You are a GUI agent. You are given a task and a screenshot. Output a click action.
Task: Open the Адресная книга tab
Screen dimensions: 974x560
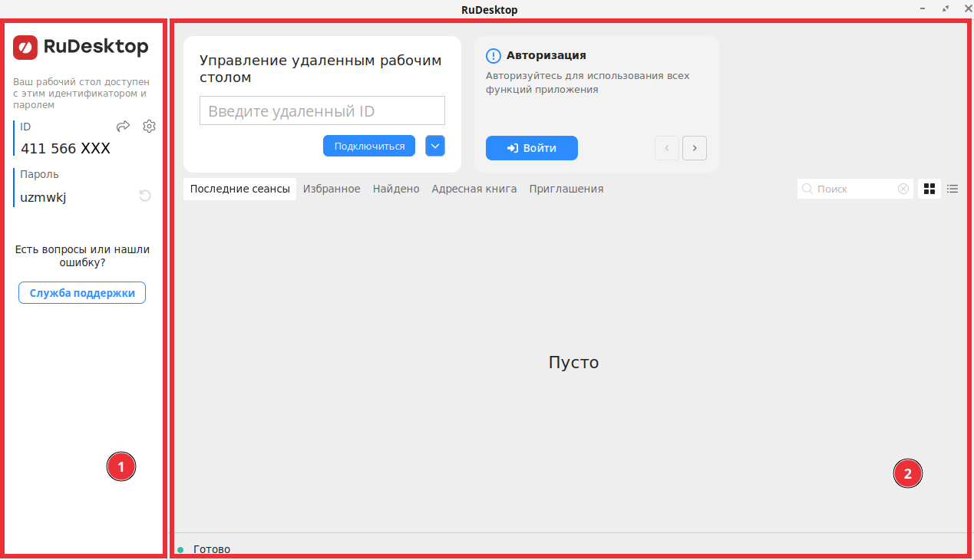tap(474, 189)
